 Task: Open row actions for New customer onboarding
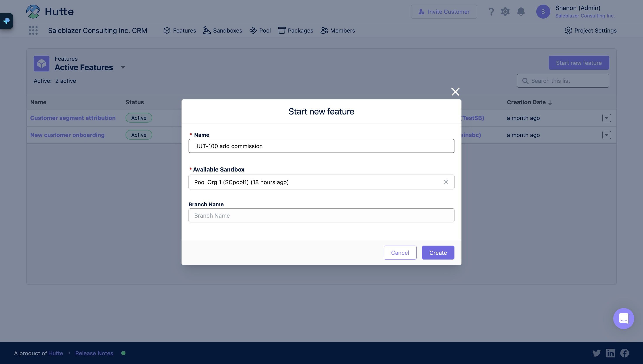pyautogui.click(x=606, y=135)
